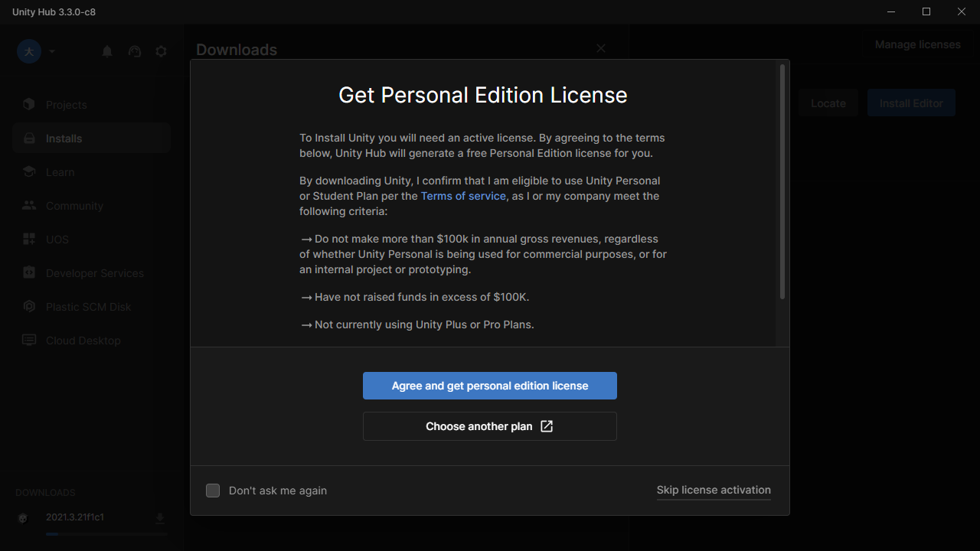Check the Don't ask me again box
The height and width of the screenshot is (551, 980).
pos(213,491)
